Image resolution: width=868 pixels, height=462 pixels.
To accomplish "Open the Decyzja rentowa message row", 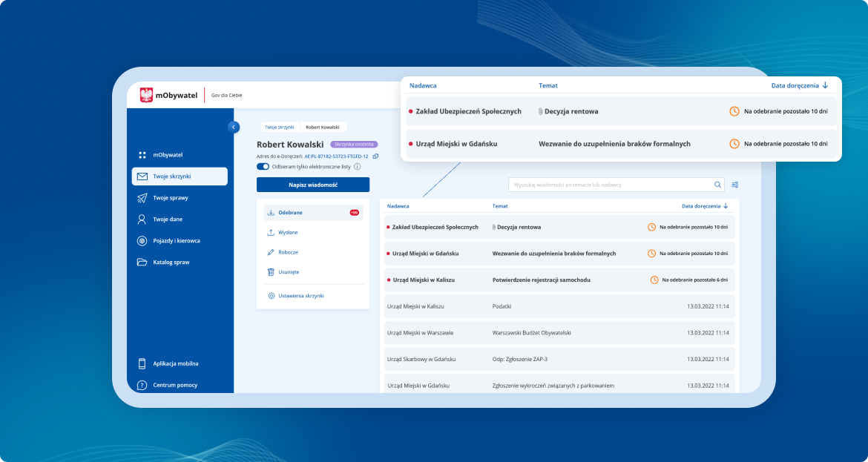I will click(x=556, y=227).
